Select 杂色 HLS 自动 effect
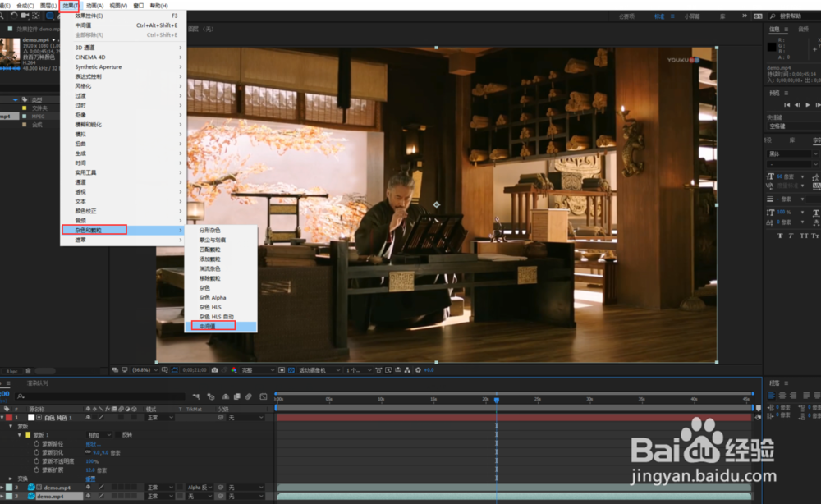The width and height of the screenshot is (821, 504). coord(220,317)
